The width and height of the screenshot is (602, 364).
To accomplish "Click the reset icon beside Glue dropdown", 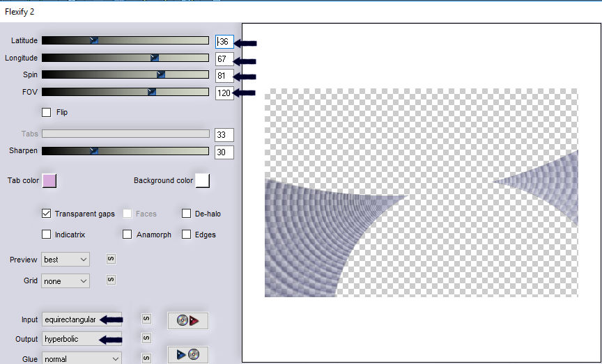I will [x=146, y=358].
